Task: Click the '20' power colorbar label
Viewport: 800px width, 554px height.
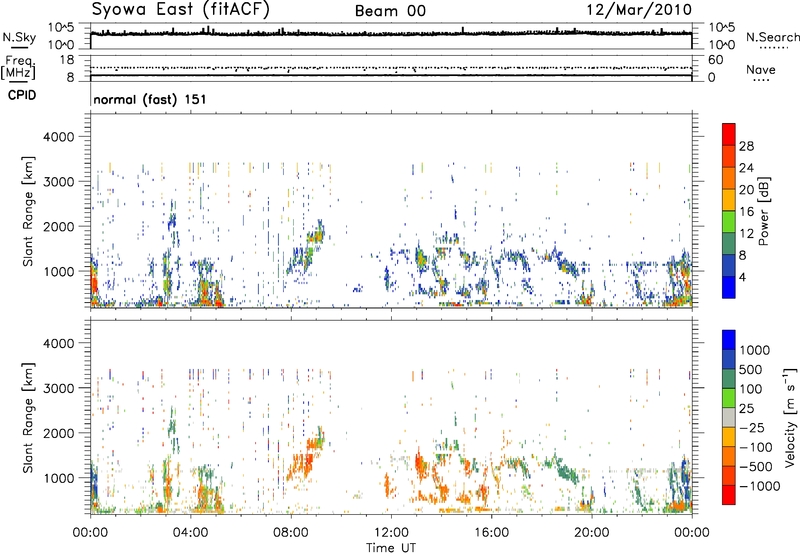Action: [746, 190]
